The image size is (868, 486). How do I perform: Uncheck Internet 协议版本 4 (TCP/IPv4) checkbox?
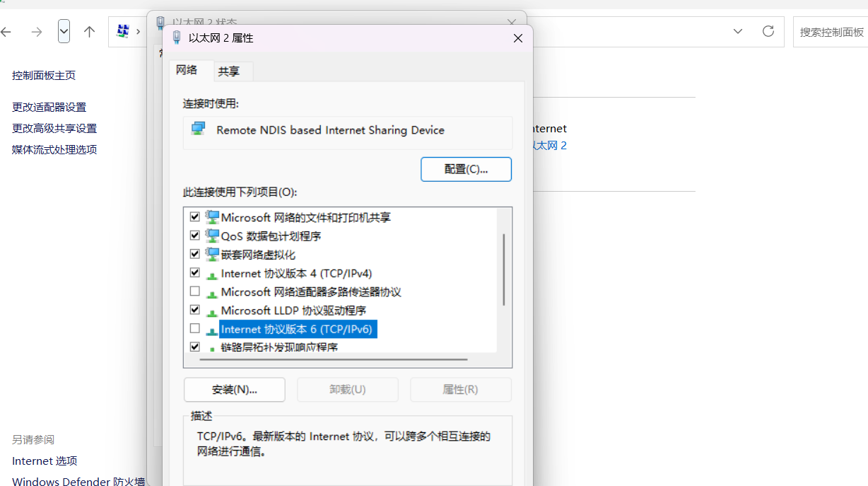(x=195, y=273)
